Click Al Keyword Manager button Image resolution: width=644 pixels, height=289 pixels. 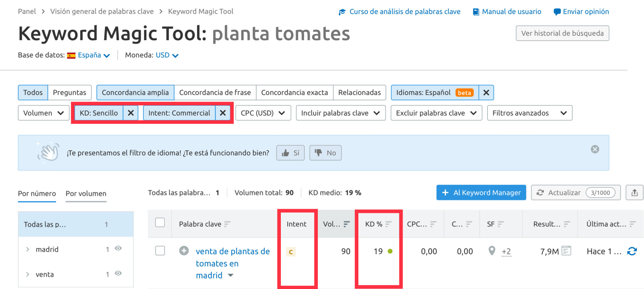coord(481,193)
